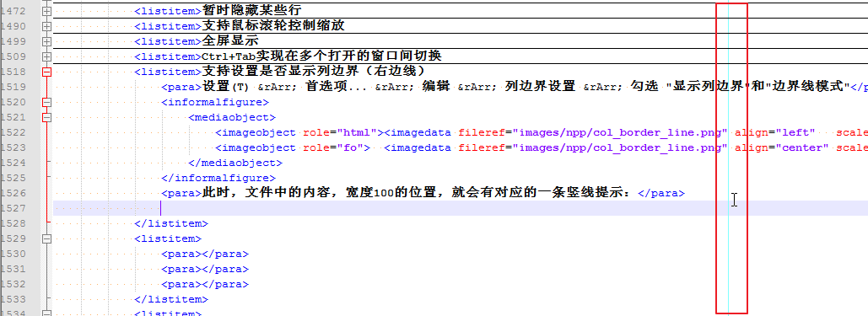This screenshot has width=868, height=316.
Task: Click the text 全屏显示
Action: tap(230, 41)
